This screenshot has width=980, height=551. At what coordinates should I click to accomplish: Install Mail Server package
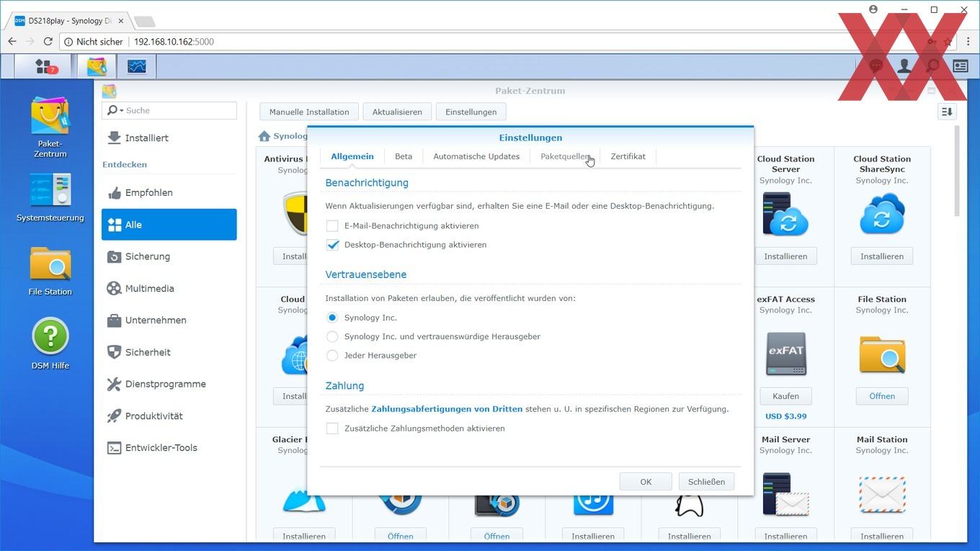pyautogui.click(x=785, y=536)
